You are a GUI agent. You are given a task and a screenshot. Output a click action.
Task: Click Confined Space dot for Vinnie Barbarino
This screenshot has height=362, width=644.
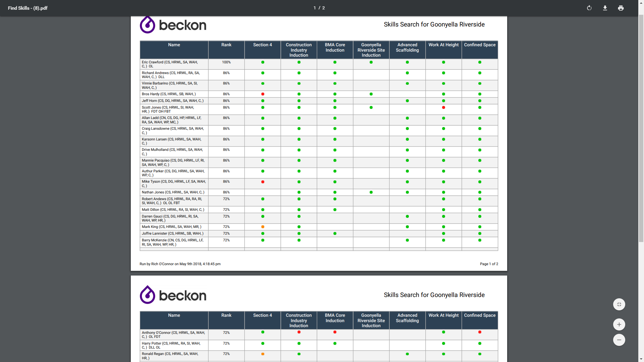(480, 83)
